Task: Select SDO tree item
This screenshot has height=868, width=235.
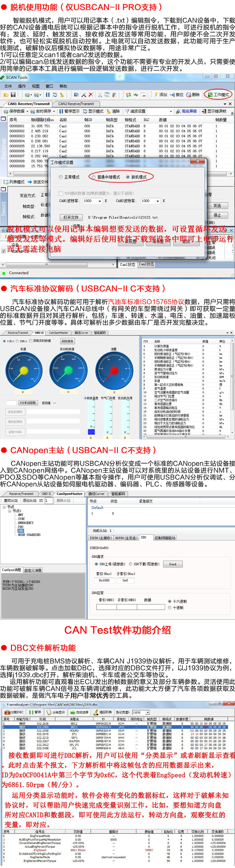Action: [x=21, y=531]
